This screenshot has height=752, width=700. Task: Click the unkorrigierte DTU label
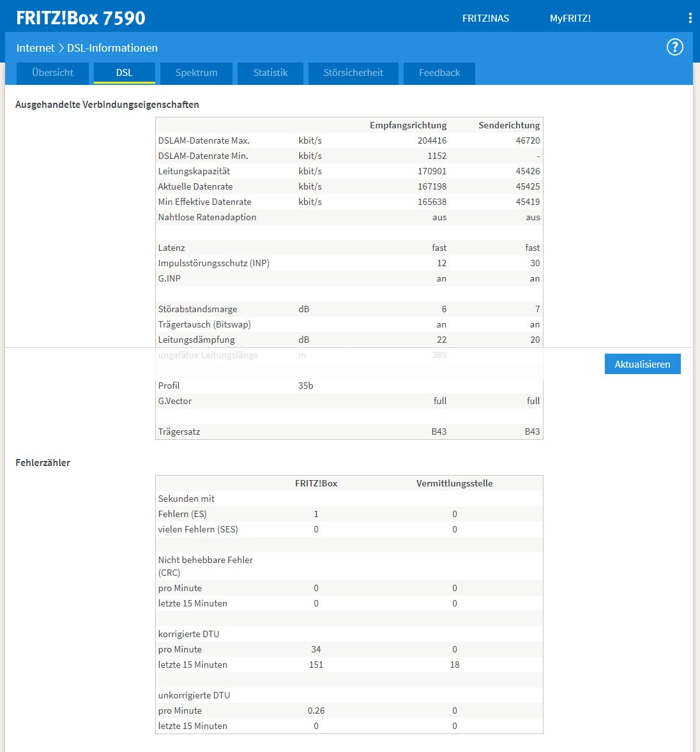(x=194, y=695)
